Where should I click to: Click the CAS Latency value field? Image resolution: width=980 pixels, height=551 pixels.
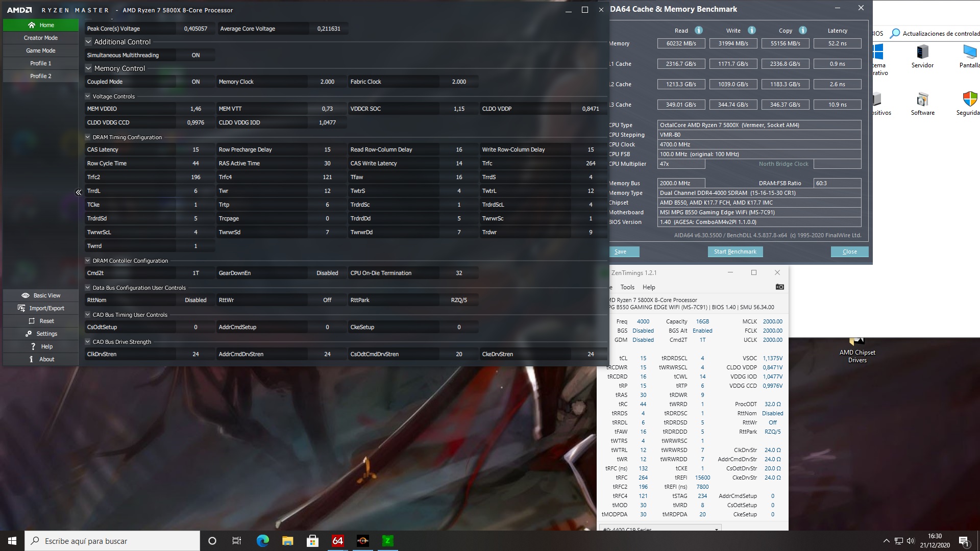tap(195, 149)
